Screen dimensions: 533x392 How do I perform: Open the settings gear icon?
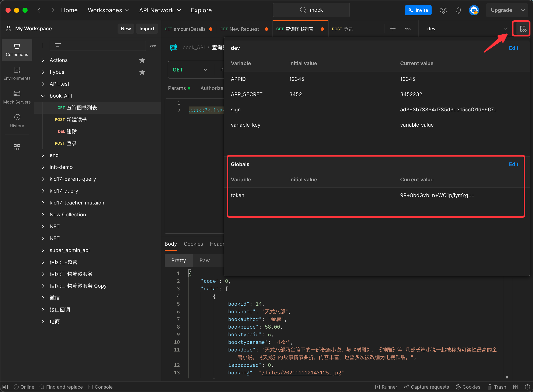click(443, 10)
